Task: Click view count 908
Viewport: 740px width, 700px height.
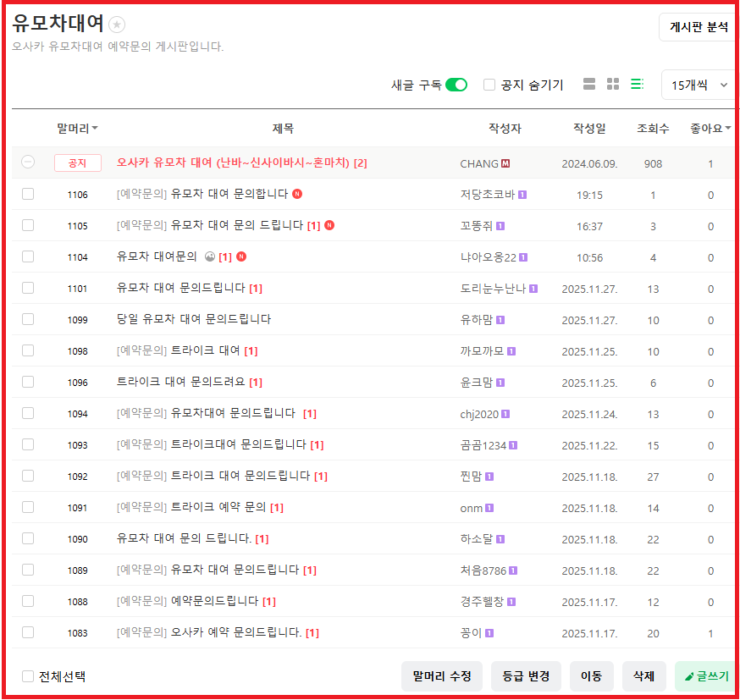Action: pyautogui.click(x=653, y=163)
